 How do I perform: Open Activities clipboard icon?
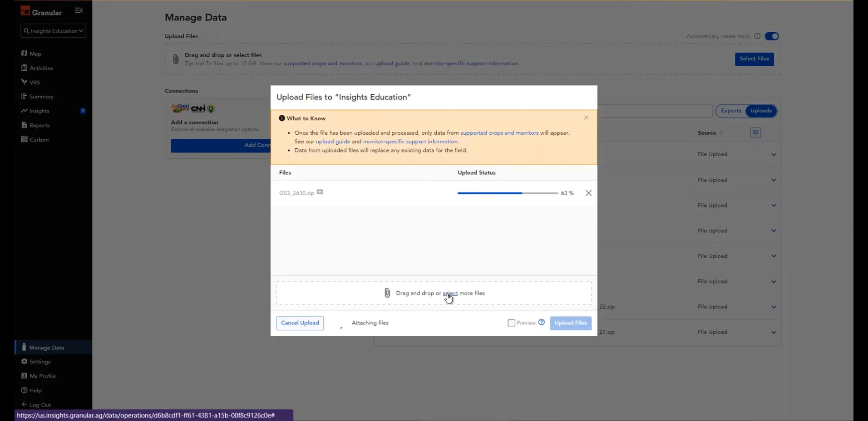click(x=25, y=68)
